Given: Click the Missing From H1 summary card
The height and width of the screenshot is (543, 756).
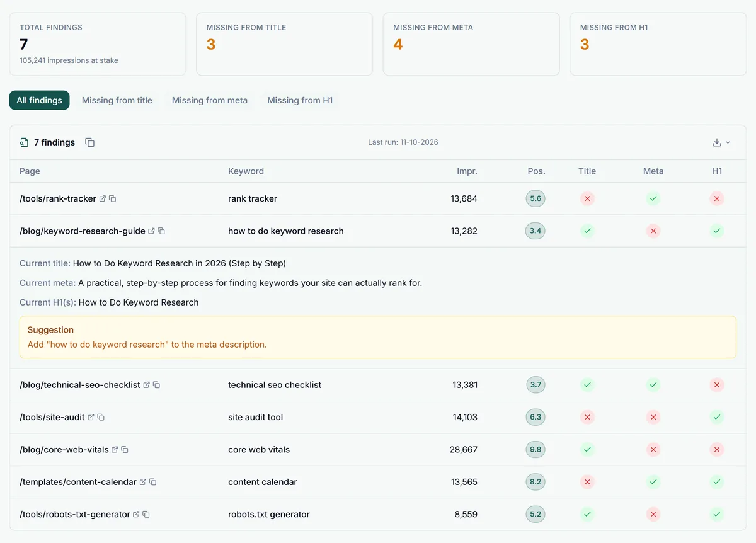Looking at the screenshot, I should point(658,44).
